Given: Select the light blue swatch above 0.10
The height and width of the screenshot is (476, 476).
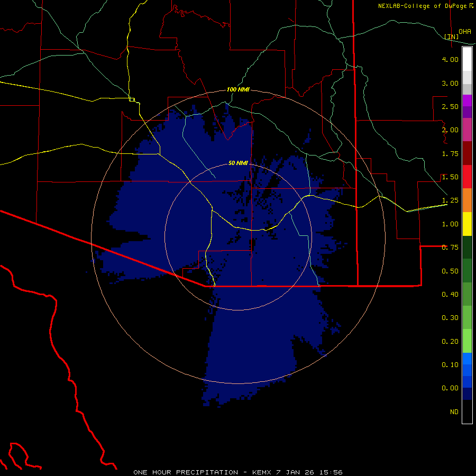Looking at the screenshot, I should (x=467, y=359).
